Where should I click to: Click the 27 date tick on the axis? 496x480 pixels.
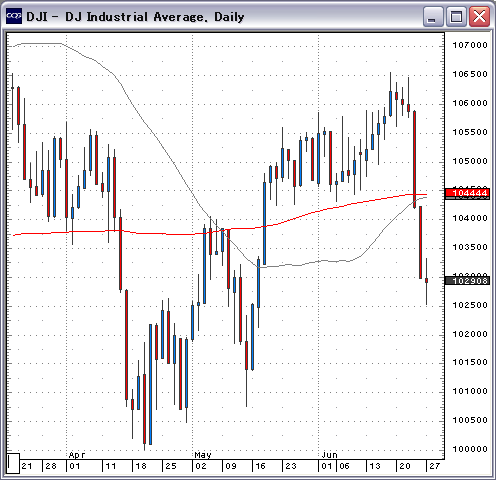pos(435,466)
